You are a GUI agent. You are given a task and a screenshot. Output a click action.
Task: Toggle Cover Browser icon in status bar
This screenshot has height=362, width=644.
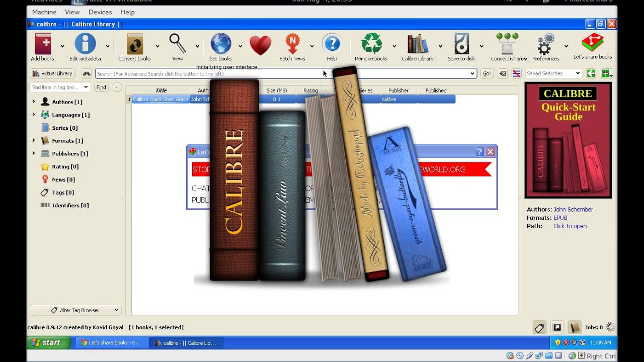pyautogui.click(x=557, y=328)
